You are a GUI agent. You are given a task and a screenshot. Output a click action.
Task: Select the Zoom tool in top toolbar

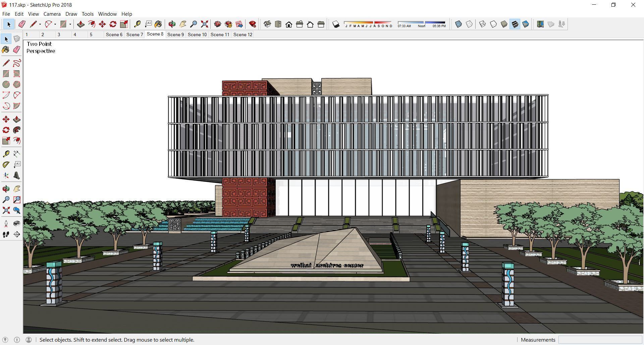pos(194,24)
